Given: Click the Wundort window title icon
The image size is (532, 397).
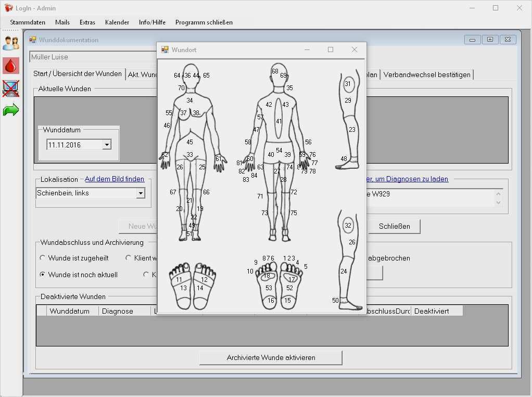Looking at the screenshot, I should tap(165, 49).
